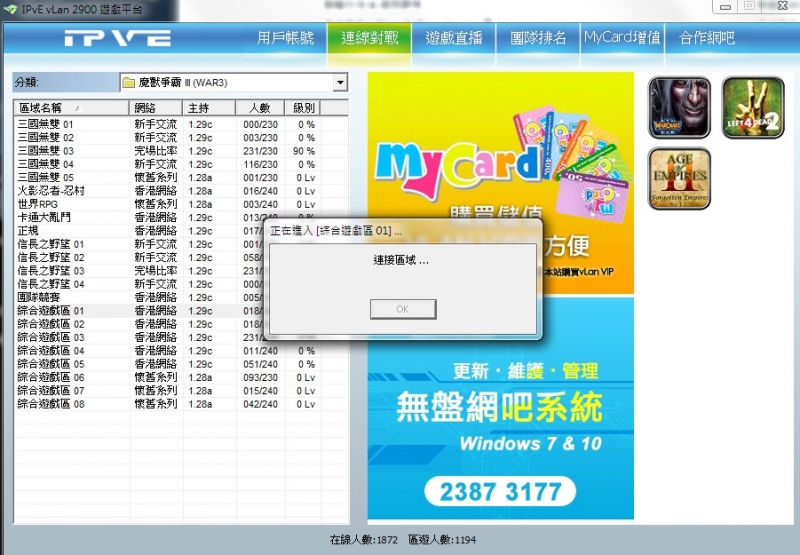800x555 pixels.
Task: Select the 三國無雙 01 room row
Action: 181,124
